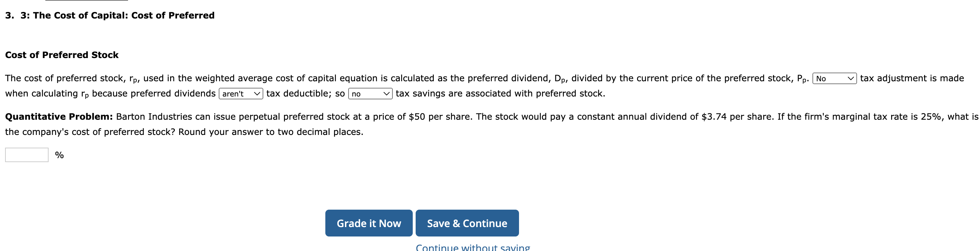Click the chevron on the "no" dropdown
The image size is (980, 251).
tap(386, 94)
